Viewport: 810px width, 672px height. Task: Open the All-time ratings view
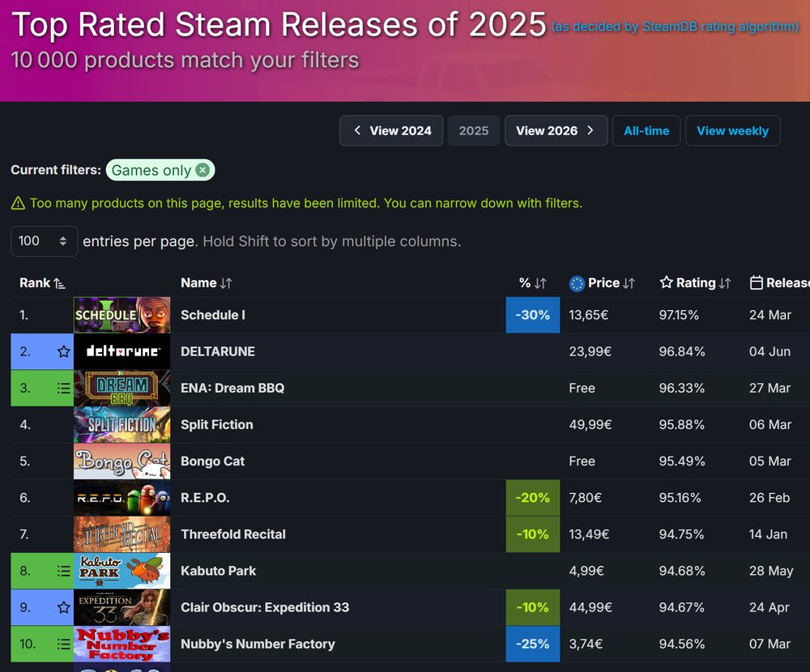click(x=646, y=130)
